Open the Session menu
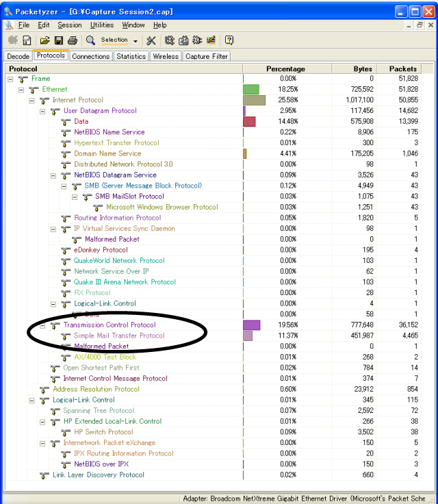Screen dimensions: 438x504 coord(70,25)
